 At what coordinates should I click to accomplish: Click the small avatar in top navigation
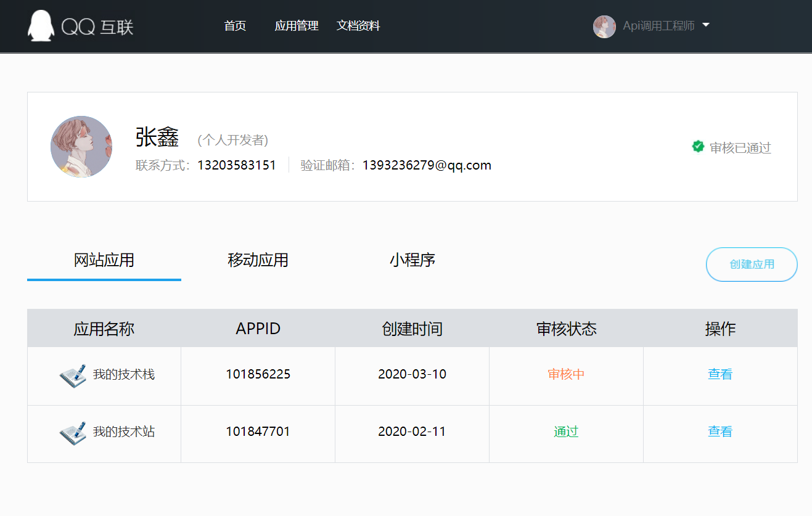[x=604, y=27]
